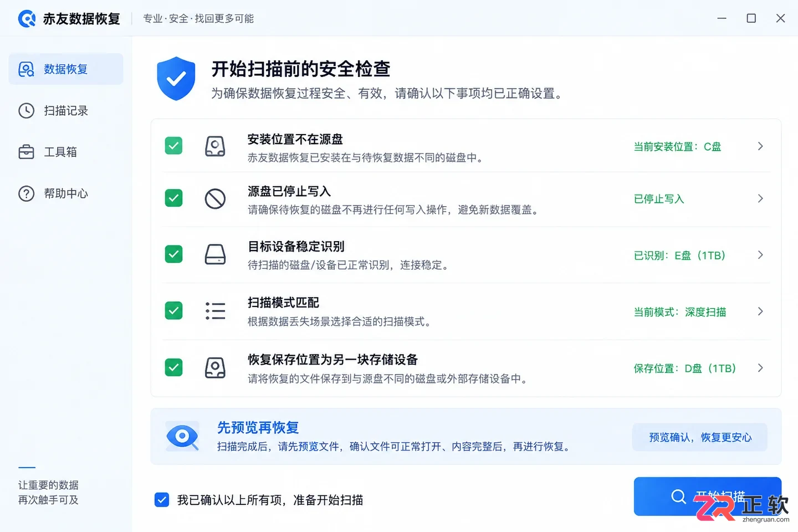Click the 根据数据丢失场景选择合适的扫描模式 description
798x532 pixels.
(x=339, y=321)
